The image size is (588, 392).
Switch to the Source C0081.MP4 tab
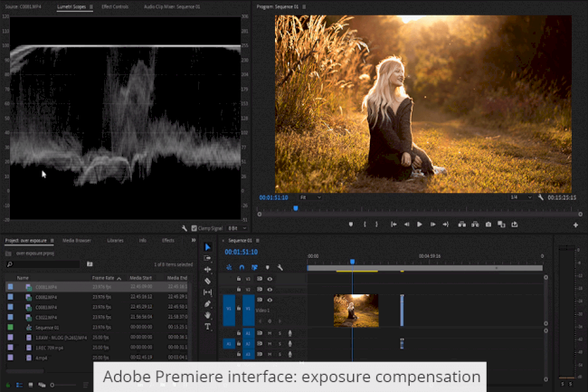[x=24, y=6]
